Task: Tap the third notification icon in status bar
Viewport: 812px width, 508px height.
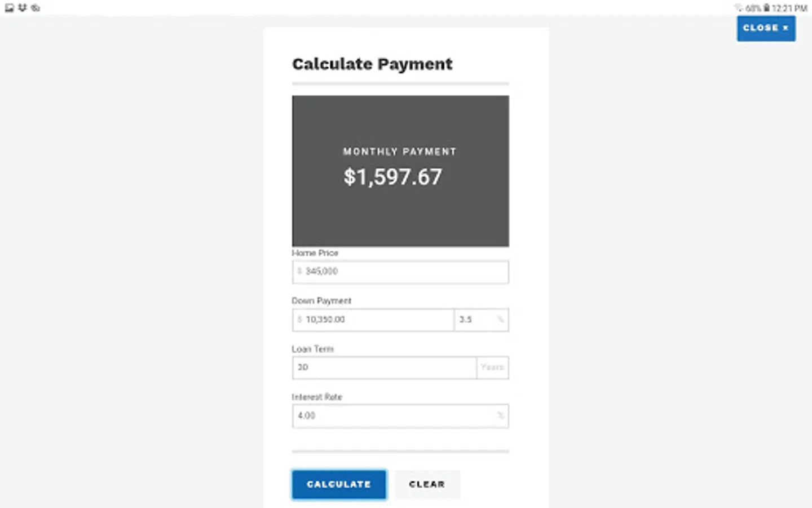Action: point(36,8)
